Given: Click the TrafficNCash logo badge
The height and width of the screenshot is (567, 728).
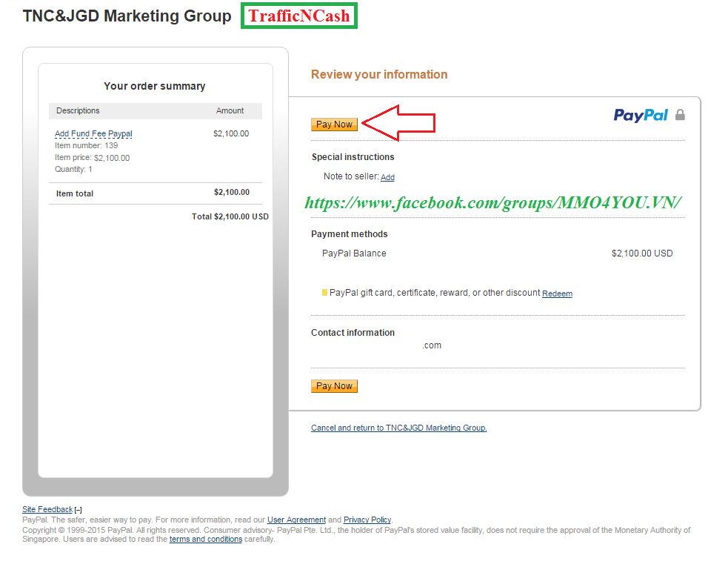Looking at the screenshot, I should [299, 16].
